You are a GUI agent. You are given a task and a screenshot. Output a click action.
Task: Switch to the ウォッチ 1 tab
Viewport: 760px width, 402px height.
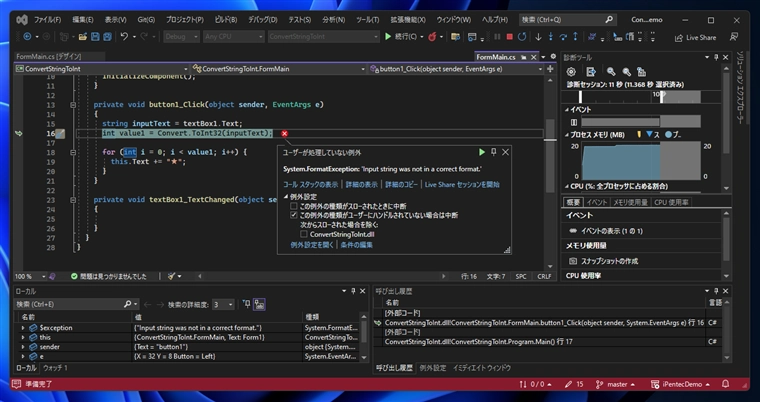coord(56,368)
